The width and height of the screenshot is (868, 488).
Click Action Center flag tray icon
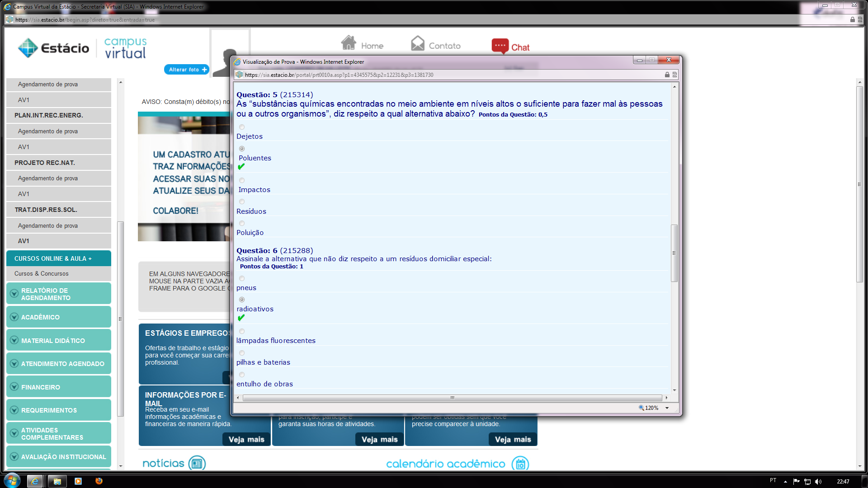(797, 482)
